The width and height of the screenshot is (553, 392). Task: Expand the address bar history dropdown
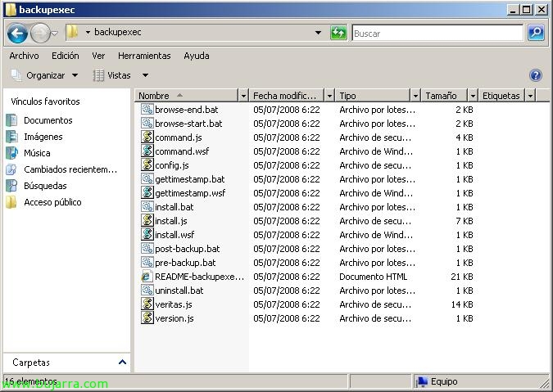click(318, 33)
